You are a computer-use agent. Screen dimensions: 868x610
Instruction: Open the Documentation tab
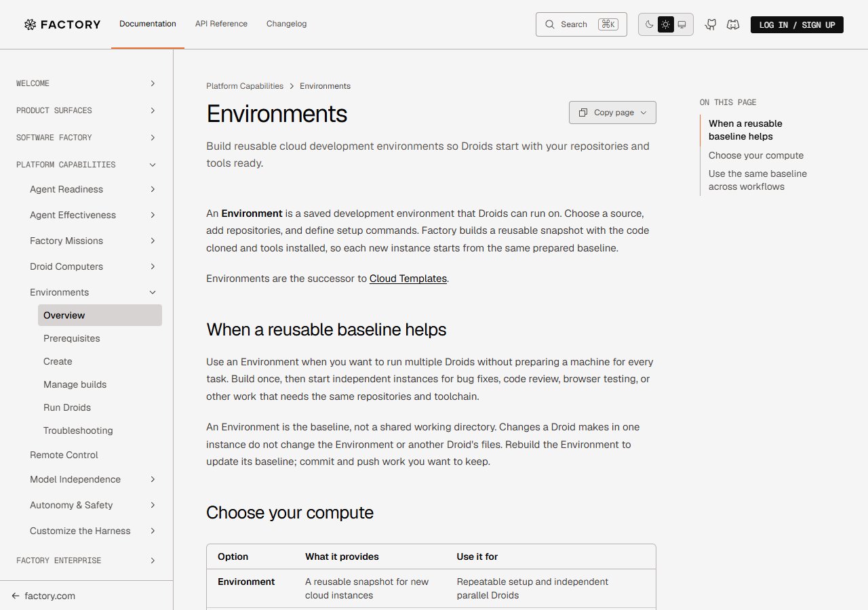(x=148, y=24)
